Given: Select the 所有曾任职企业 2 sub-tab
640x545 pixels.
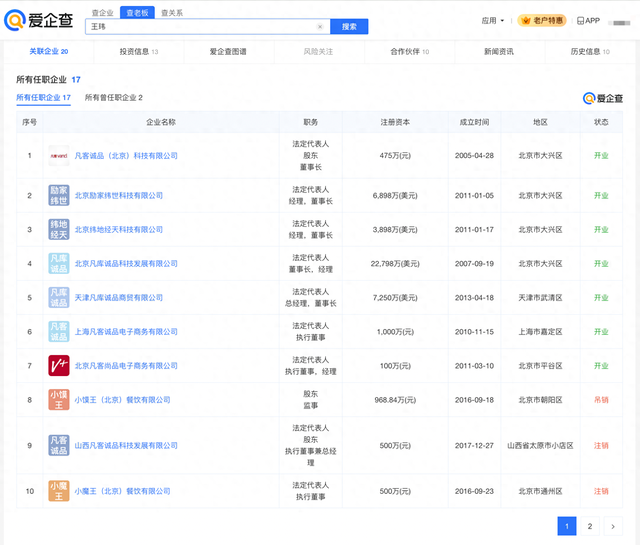Looking at the screenshot, I should click(x=113, y=98).
